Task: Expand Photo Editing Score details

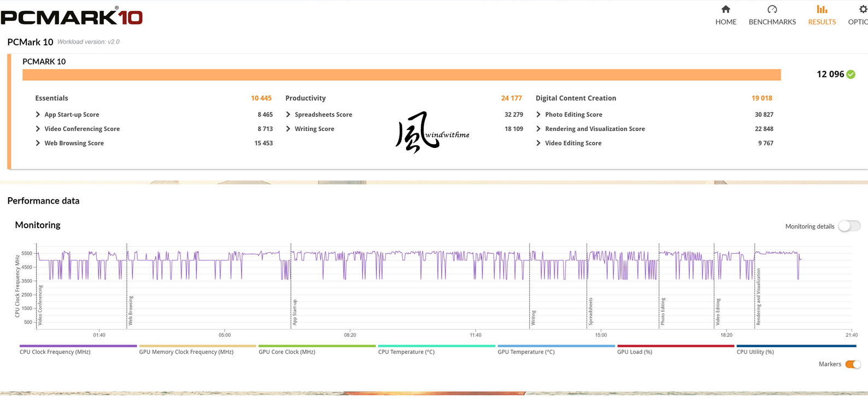Action: (538, 115)
